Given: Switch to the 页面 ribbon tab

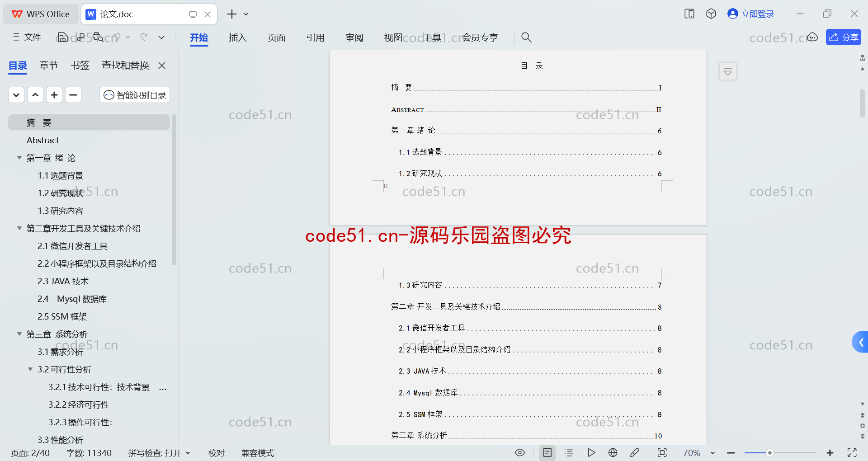Looking at the screenshot, I should (277, 38).
